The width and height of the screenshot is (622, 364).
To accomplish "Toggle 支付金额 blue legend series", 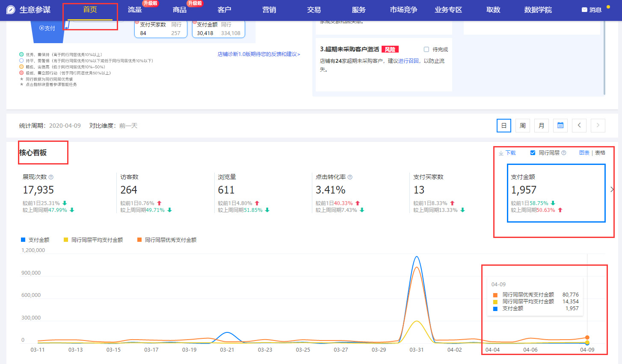I will 35,240.
